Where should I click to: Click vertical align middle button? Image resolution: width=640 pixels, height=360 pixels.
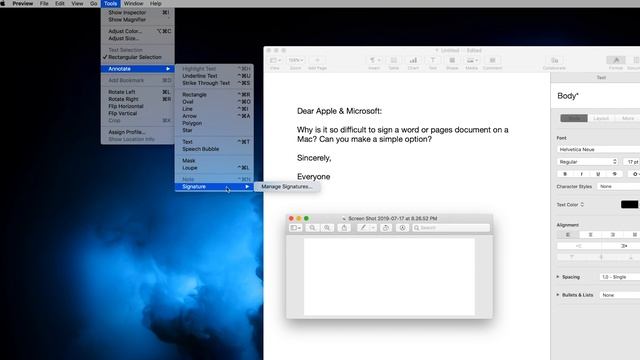pos(601,257)
